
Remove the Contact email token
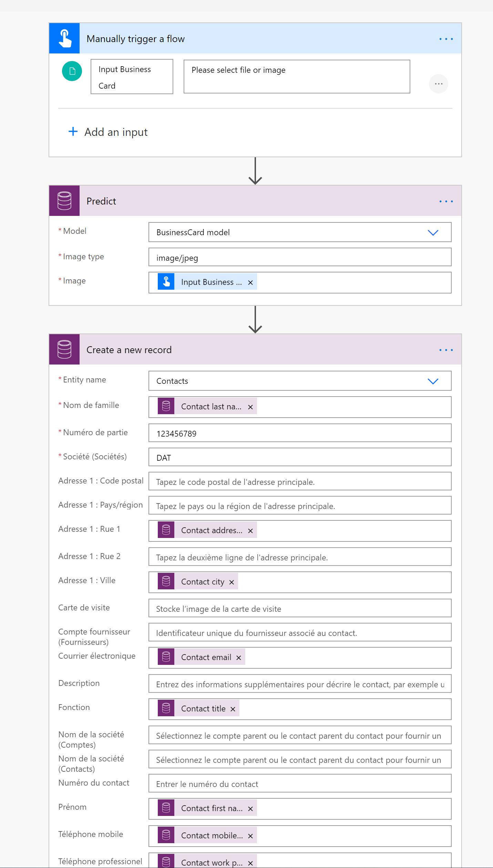point(238,658)
